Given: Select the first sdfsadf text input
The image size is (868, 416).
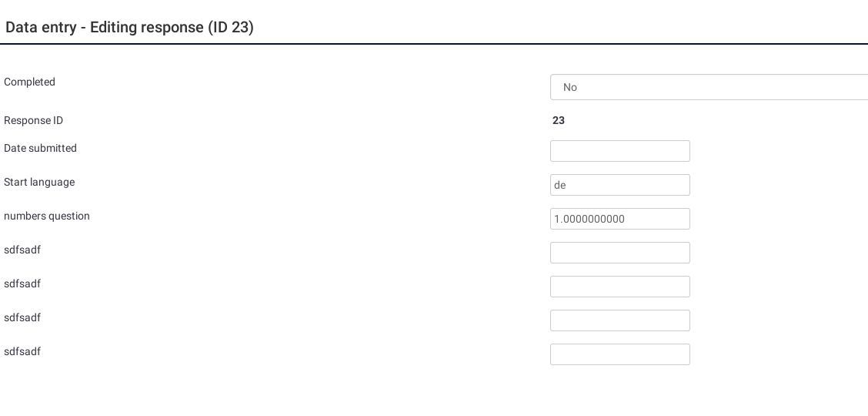Looking at the screenshot, I should click(x=619, y=253).
